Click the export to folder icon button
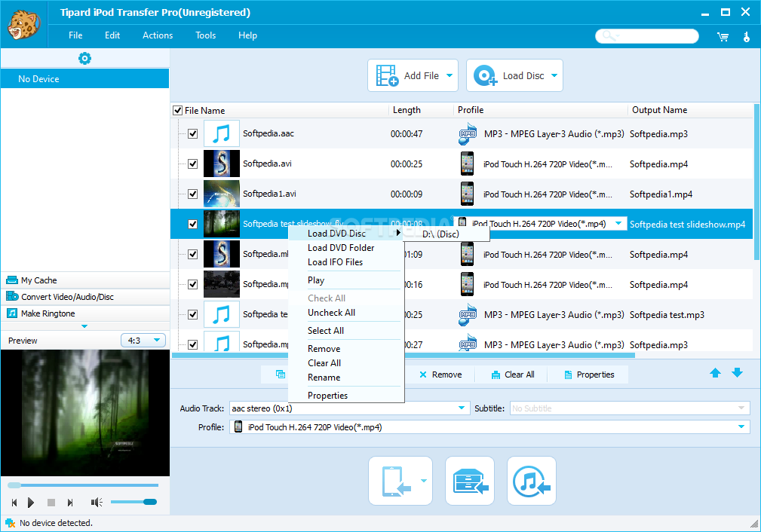 click(470, 481)
